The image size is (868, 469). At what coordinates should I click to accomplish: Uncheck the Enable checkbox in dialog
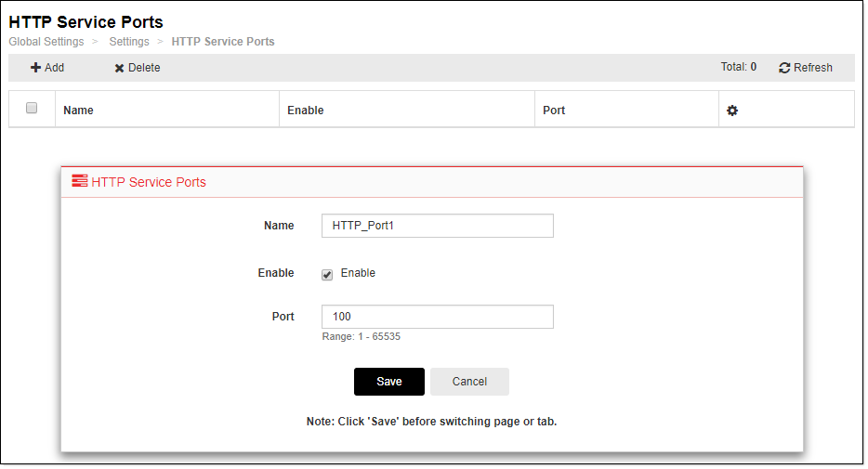pos(327,275)
